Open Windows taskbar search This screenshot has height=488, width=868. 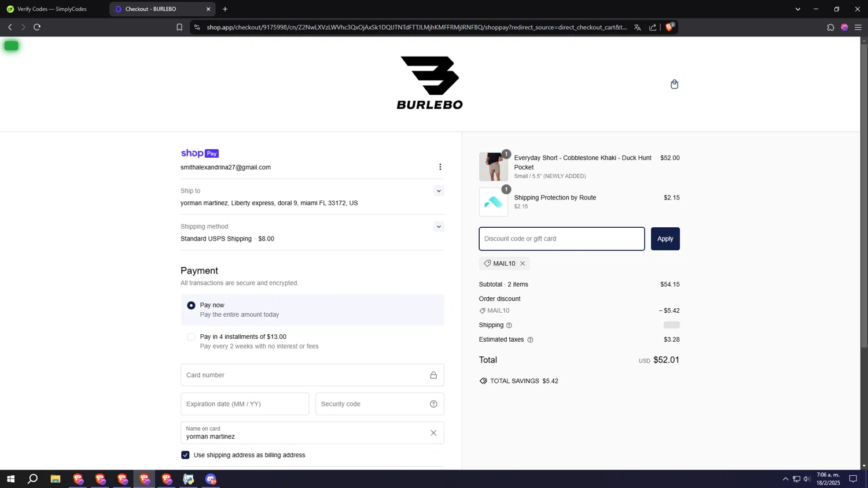point(33,479)
